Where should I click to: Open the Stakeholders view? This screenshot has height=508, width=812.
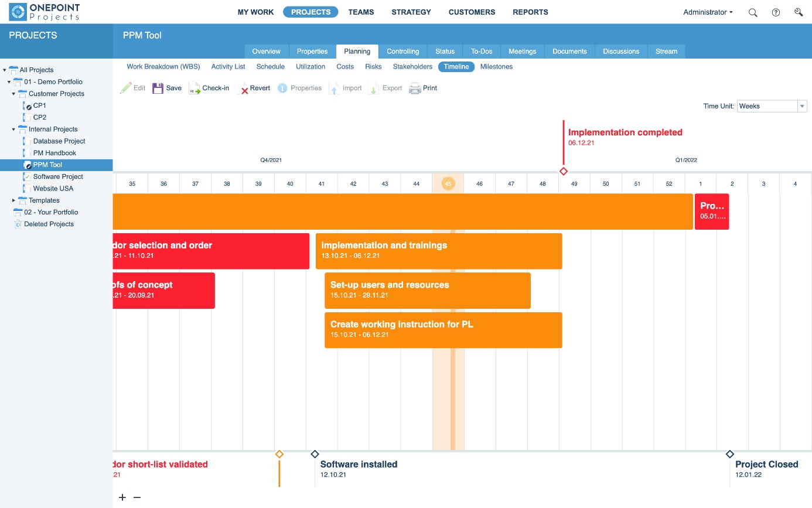(412, 67)
